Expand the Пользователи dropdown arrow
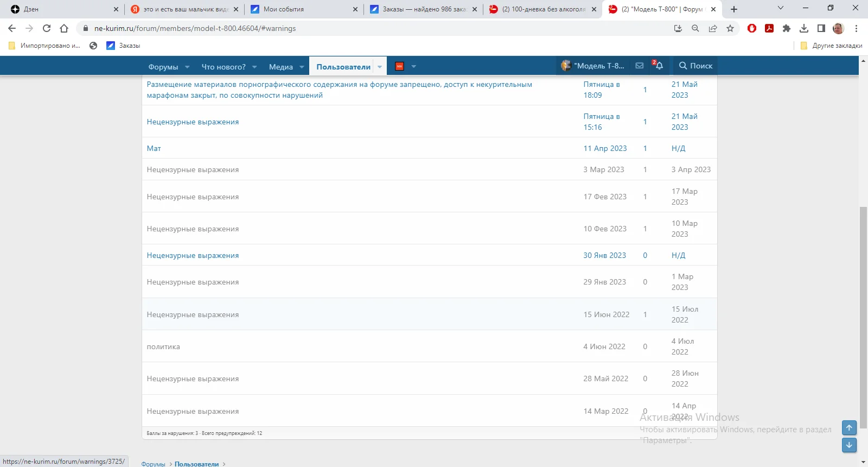 380,67
